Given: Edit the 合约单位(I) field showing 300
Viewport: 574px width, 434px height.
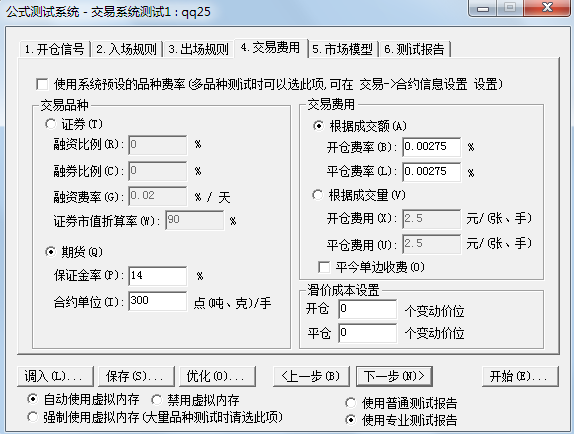Looking at the screenshot, I should (157, 301).
